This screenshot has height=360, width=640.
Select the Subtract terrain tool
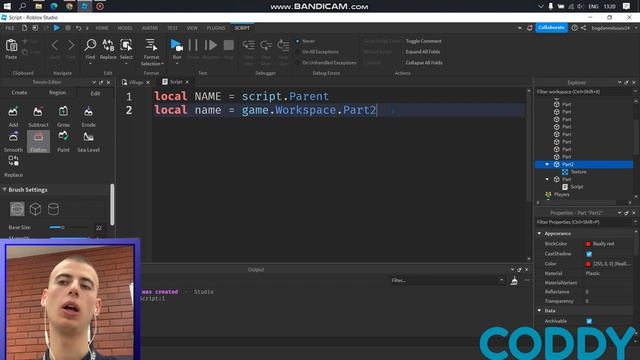coord(38,116)
